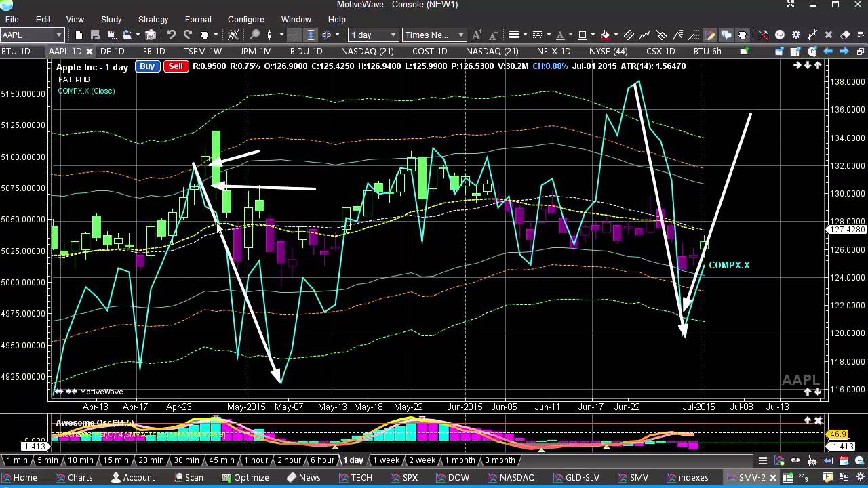Click the Save floppy disk icon
868x488 pixels.
tap(96, 35)
